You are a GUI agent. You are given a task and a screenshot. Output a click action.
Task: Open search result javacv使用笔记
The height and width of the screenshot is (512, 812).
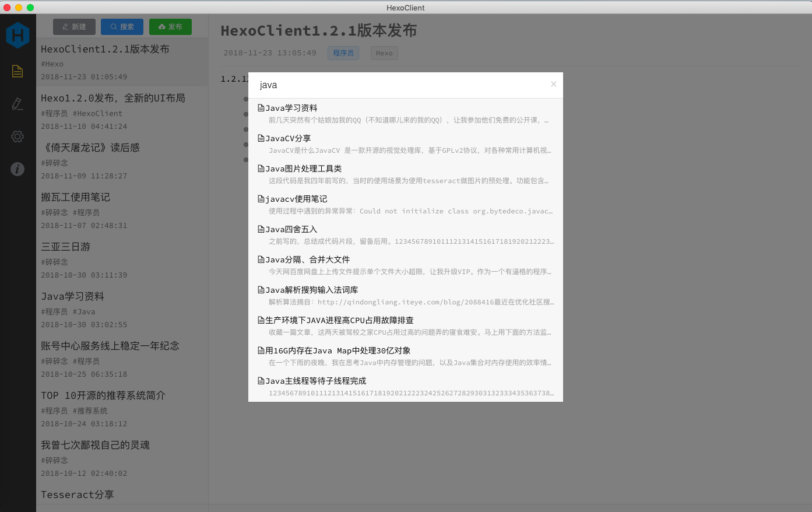406,205
